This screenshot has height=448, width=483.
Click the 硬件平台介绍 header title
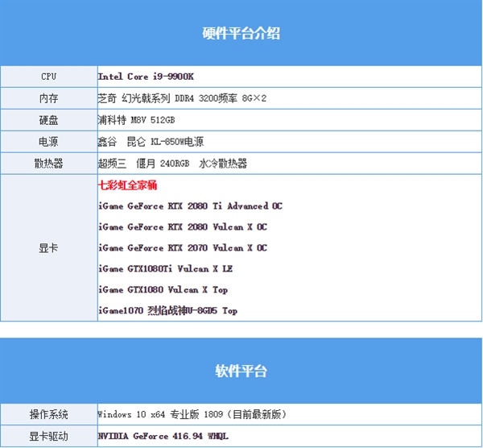point(241,33)
